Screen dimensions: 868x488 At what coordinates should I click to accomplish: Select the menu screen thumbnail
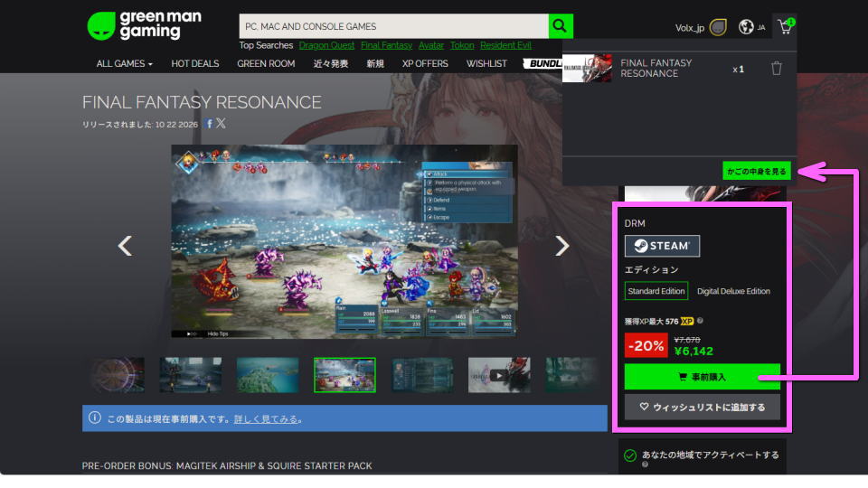coord(422,375)
